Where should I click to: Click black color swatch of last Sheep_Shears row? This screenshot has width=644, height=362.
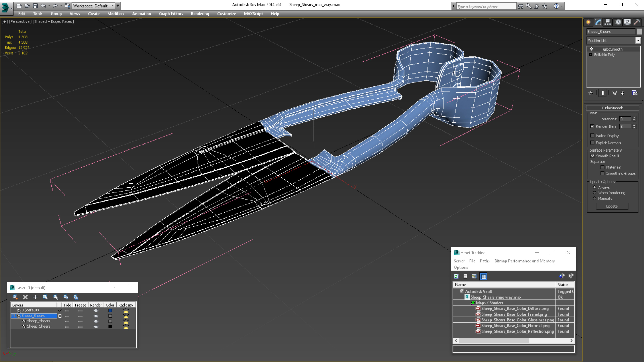tap(110, 326)
